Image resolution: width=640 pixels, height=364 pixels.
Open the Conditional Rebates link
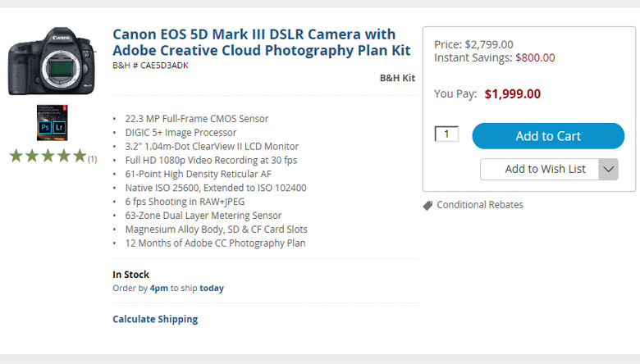[480, 205]
